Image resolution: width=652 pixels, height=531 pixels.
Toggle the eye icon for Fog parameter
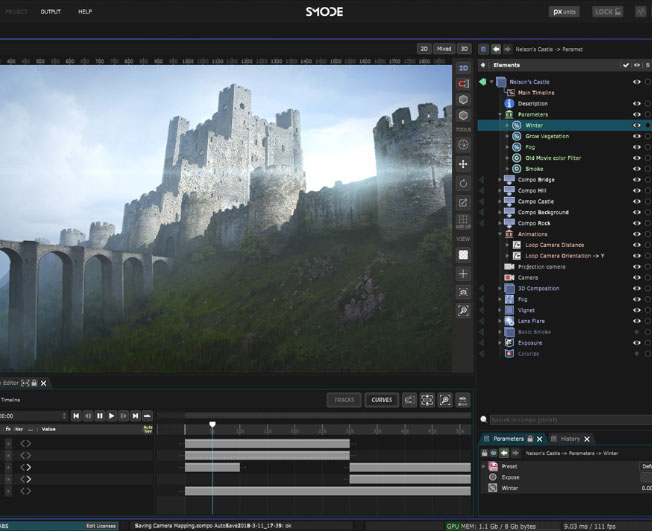[635, 147]
